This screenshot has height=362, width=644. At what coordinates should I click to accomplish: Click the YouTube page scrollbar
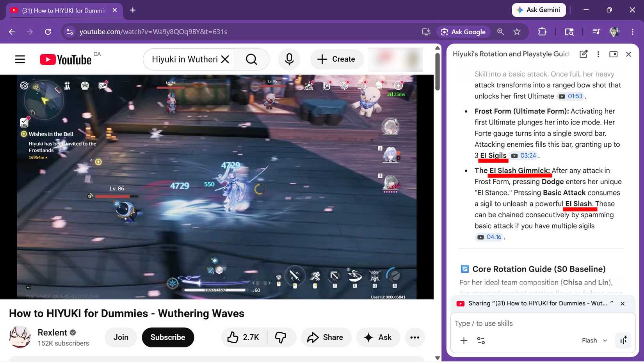[x=438, y=71]
